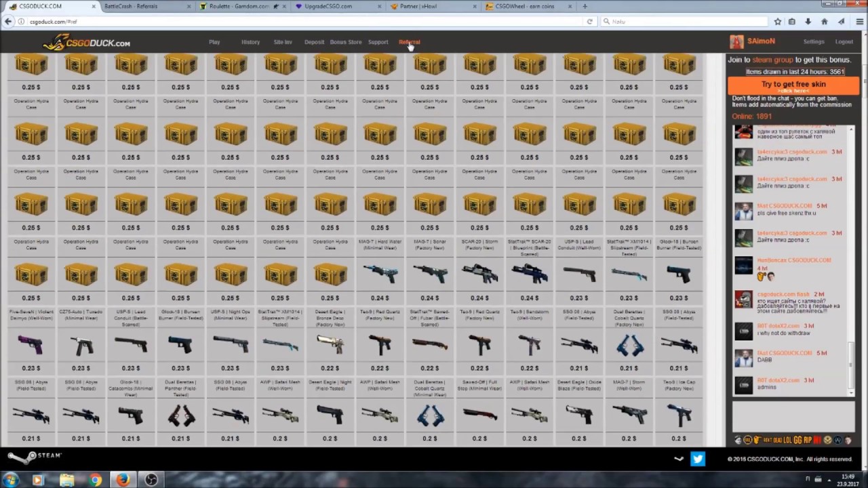Click the Logout link

[x=844, y=42]
